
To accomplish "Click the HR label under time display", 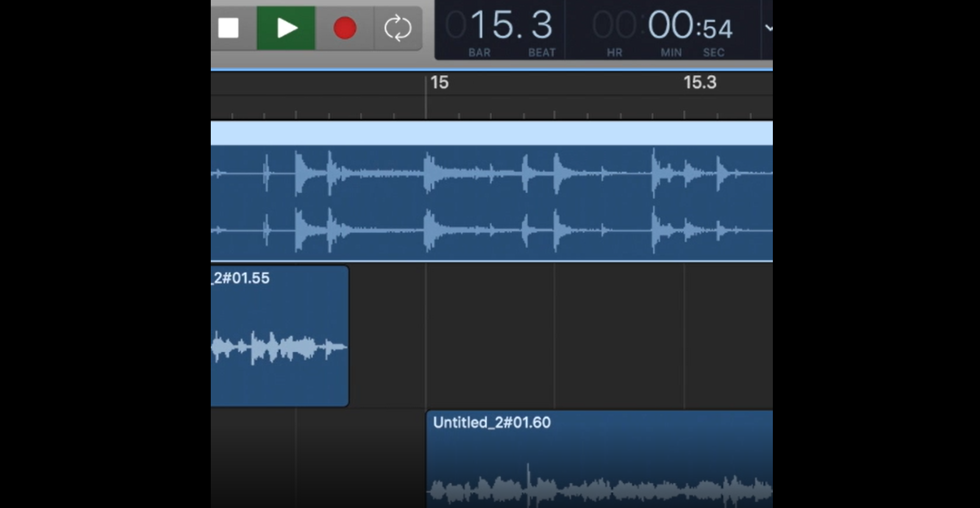I will [614, 53].
